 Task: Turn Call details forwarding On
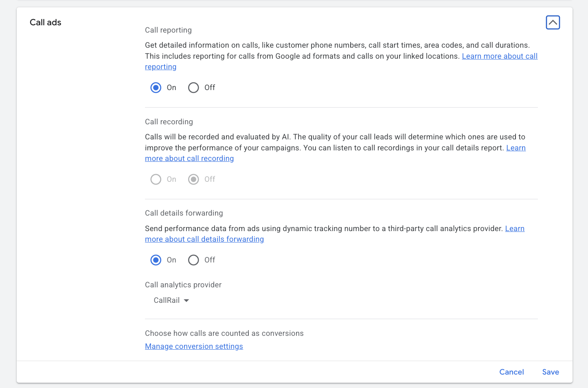156,260
